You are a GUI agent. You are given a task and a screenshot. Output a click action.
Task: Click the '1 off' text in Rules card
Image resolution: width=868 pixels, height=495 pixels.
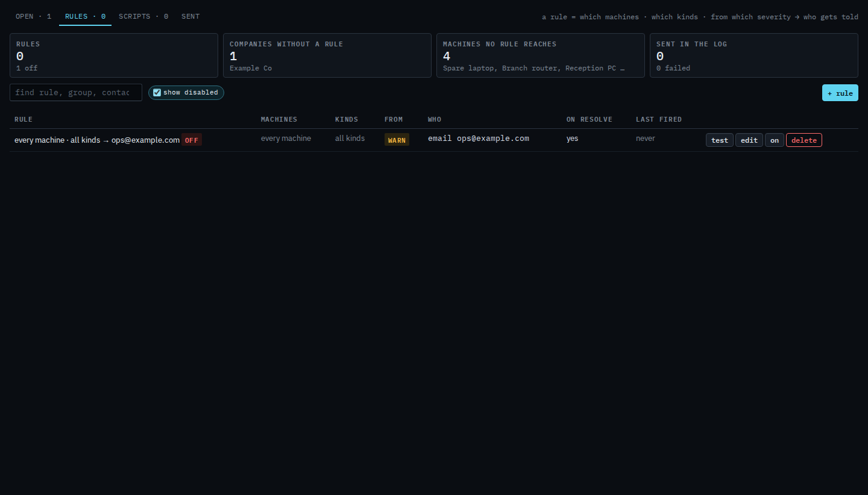pyautogui.click(x=27, y=68)
